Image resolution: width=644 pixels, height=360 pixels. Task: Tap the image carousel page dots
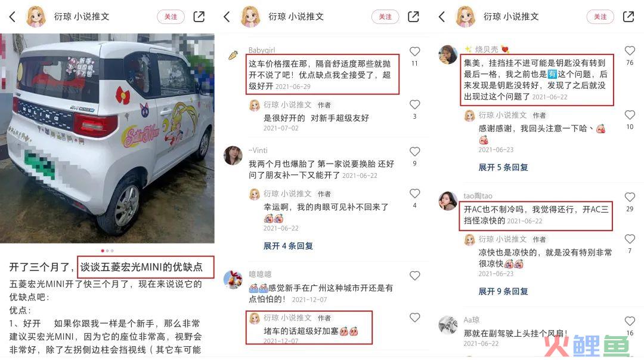click(107, 251)
